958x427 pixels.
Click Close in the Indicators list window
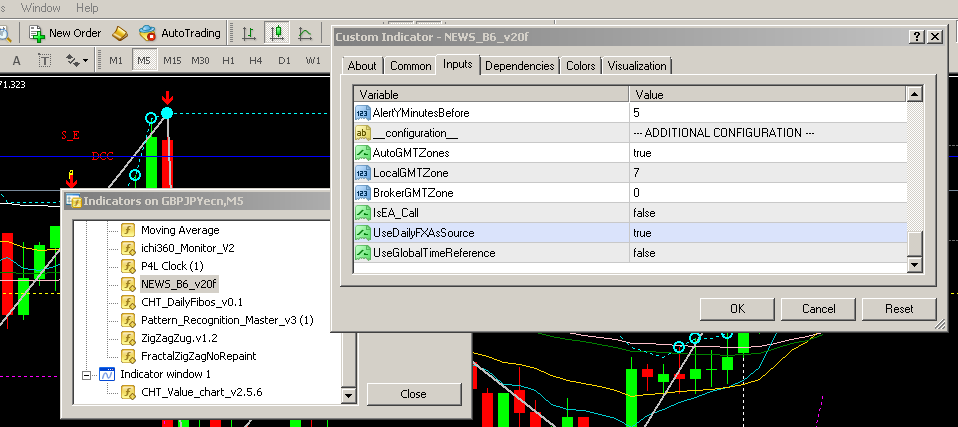[x=414, y=394]
